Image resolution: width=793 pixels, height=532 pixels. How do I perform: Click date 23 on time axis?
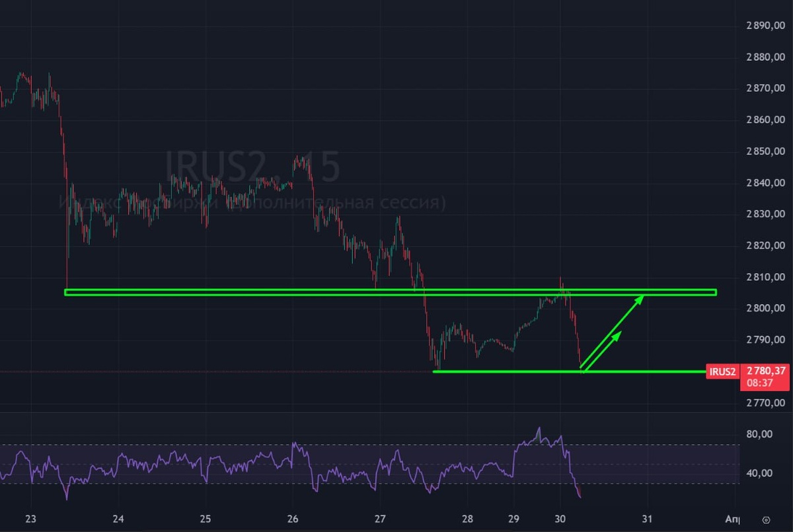(32, 518)
